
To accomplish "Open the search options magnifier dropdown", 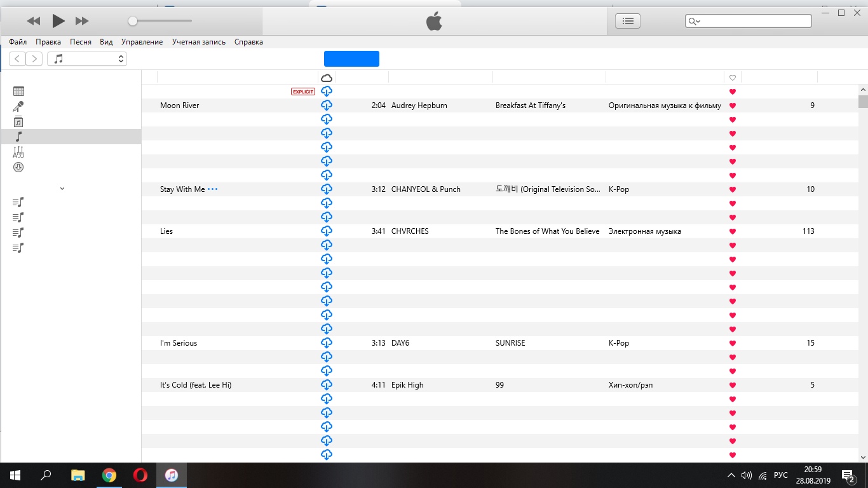I will (x=694, y=21).
